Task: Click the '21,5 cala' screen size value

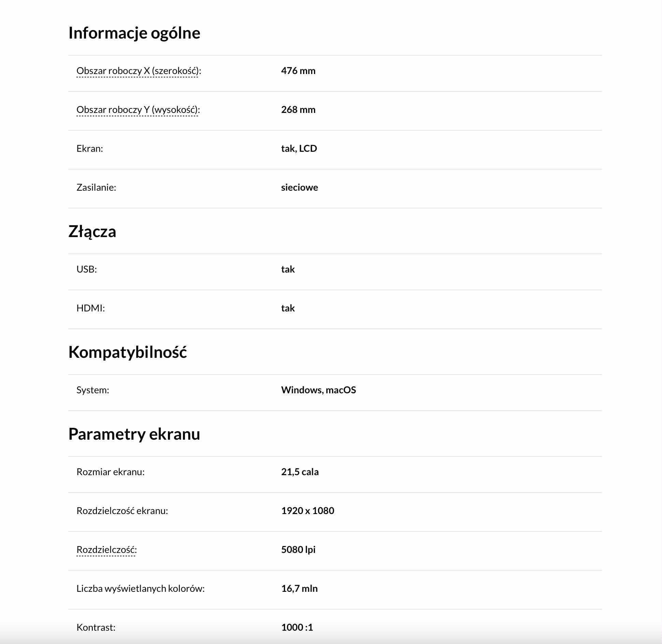Action: coord(300,472)
